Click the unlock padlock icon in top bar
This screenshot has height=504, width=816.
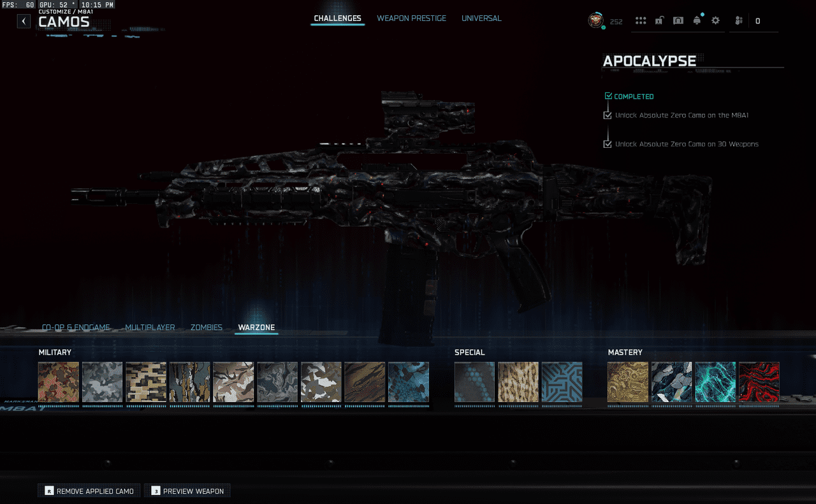pyautogui.click(x=659, y=21)
